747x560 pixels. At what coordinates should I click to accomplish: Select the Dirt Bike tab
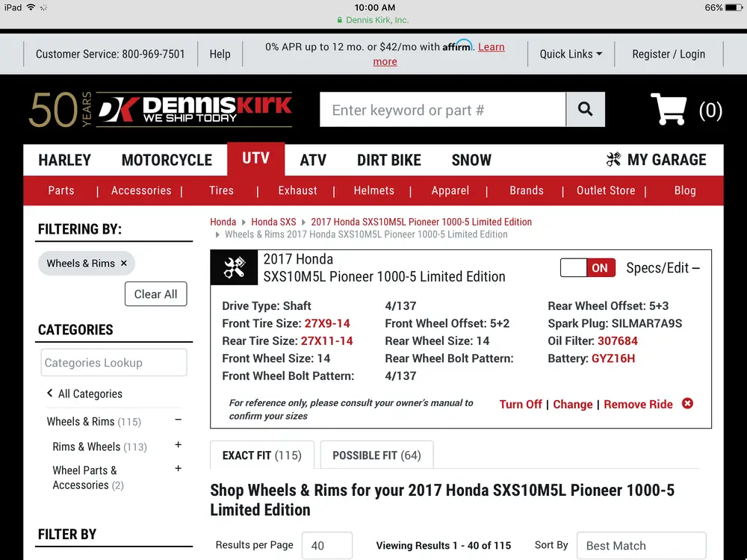tap(389, 160)
